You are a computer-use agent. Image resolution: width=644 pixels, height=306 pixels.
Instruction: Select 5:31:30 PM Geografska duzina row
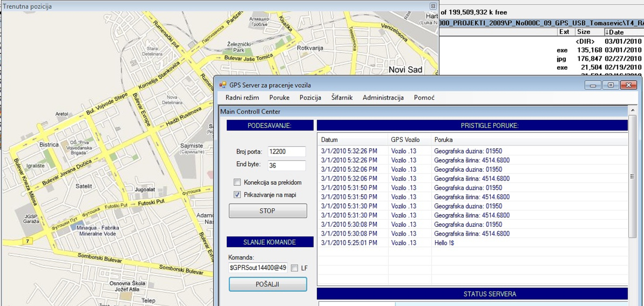[473, 206]
